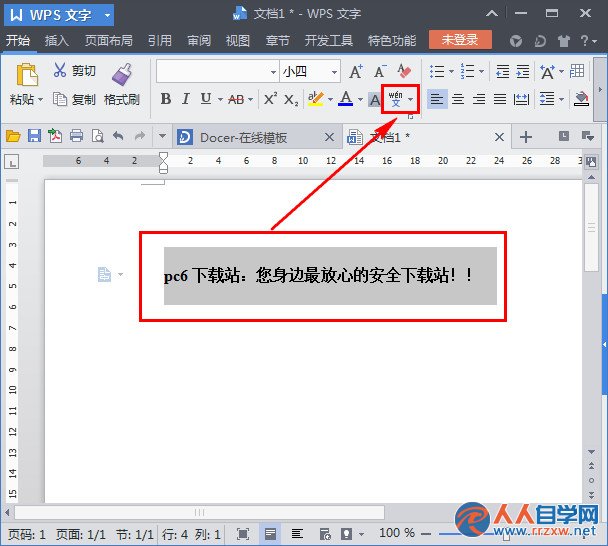Screen dimensions: 608x546
Task: Open the 特色功能 tab
Action: click(392, 40)
